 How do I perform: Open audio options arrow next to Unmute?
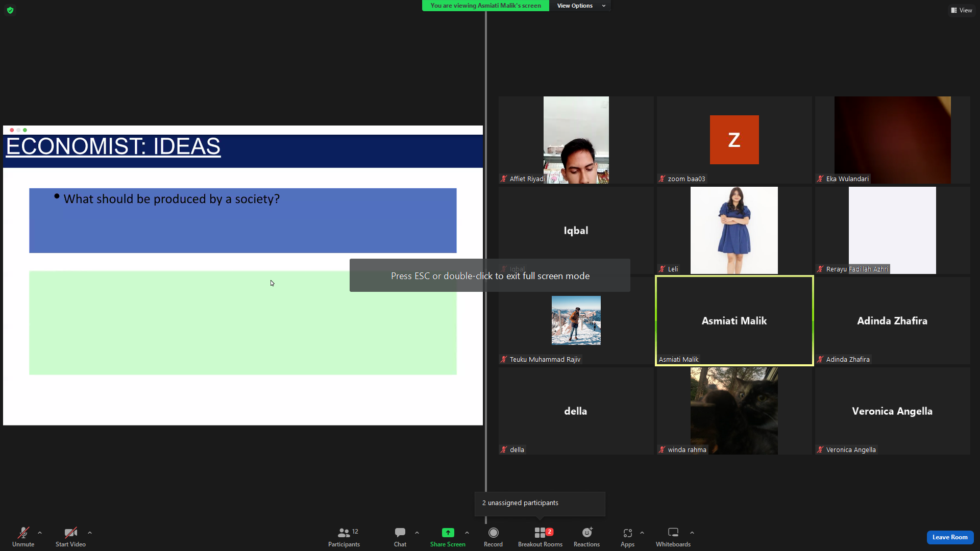pyautogui.click(x=40, y=533)
